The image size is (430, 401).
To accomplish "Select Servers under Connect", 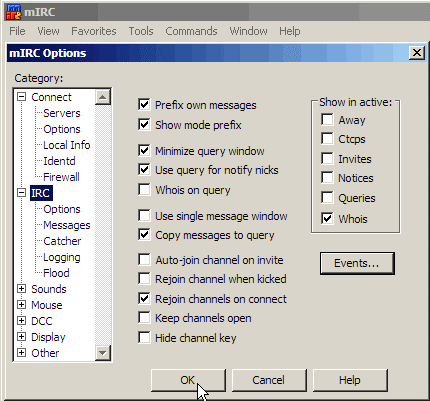I will click(62, 113).
